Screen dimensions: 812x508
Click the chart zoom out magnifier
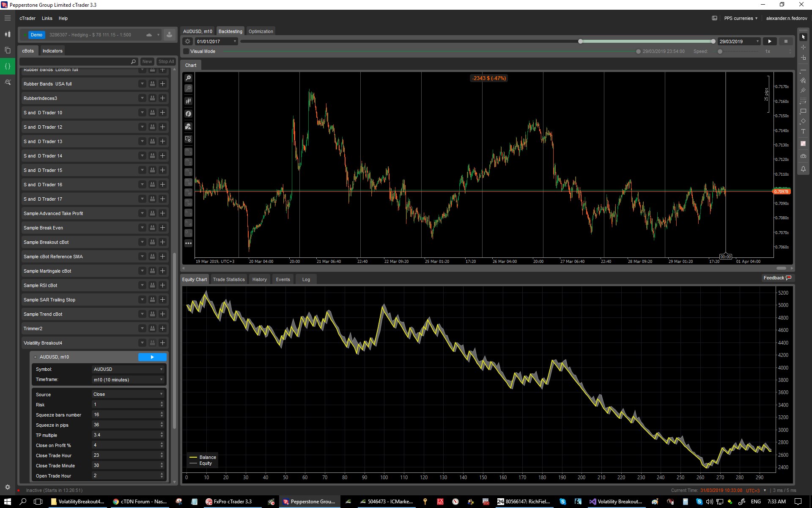(x=188, y=88)
